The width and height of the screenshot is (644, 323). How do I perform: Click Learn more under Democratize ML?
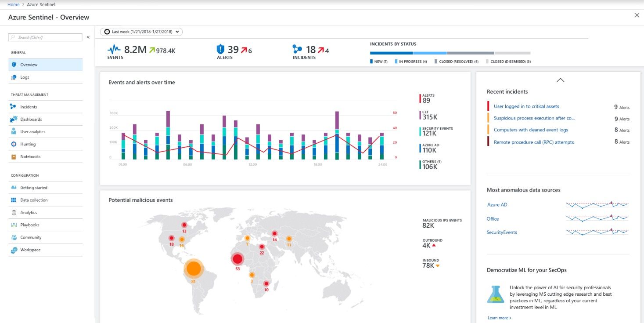pos(498,317)
